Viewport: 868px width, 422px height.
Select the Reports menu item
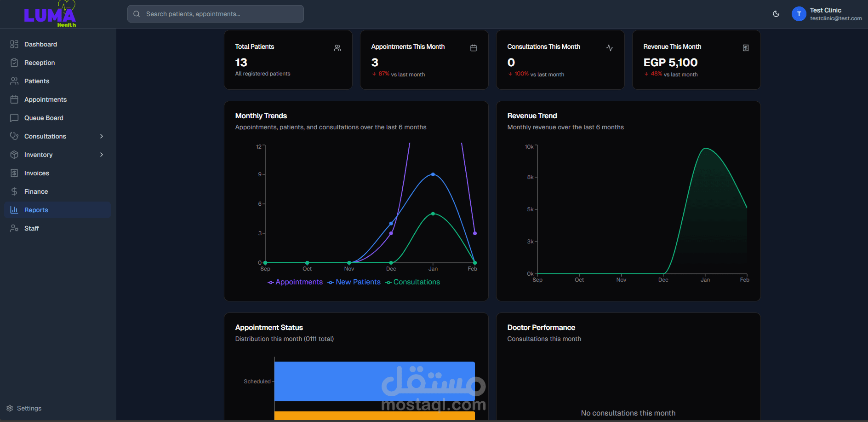click(57, 210)
